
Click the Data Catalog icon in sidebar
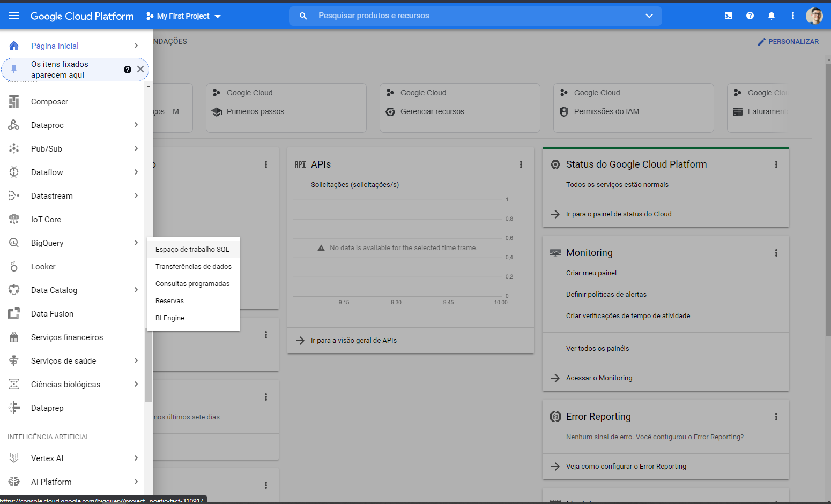tap(14, 290)
